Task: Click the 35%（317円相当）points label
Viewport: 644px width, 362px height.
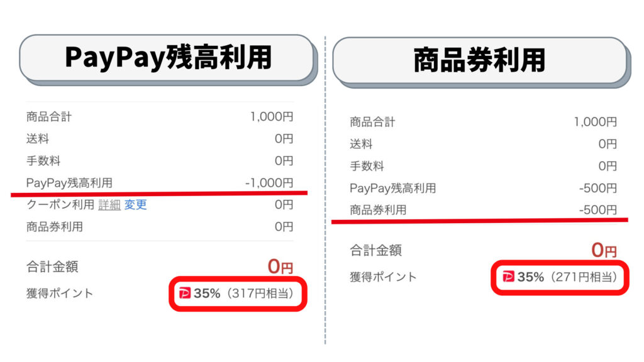Action: [243, 293]
